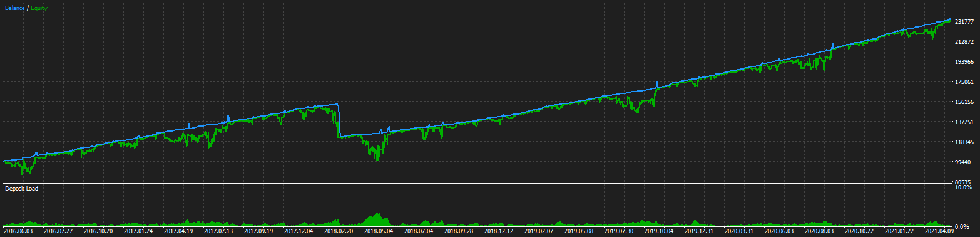Viewport: 980px width, 237px height.
Task: Click the 175061 axis value
Action: (x=964, y=82)
